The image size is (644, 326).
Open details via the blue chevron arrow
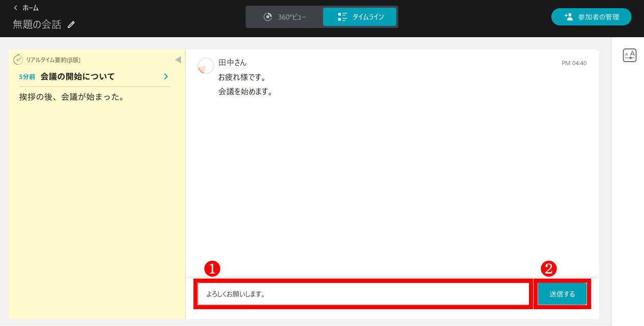(x=165, y=76)
